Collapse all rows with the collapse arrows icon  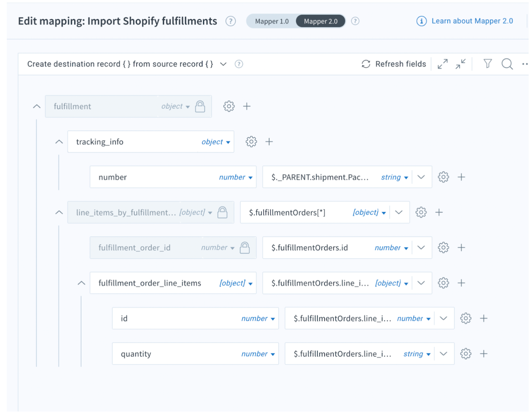(461, 64)
